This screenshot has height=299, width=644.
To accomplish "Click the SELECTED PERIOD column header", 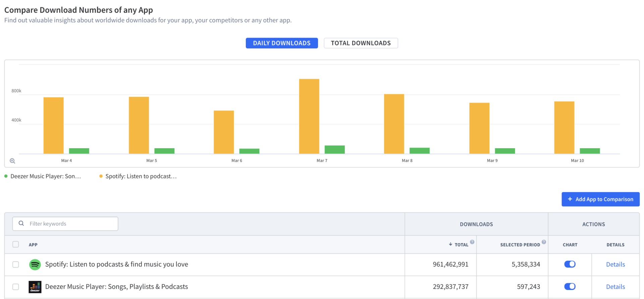I will (x=520, y=245).
